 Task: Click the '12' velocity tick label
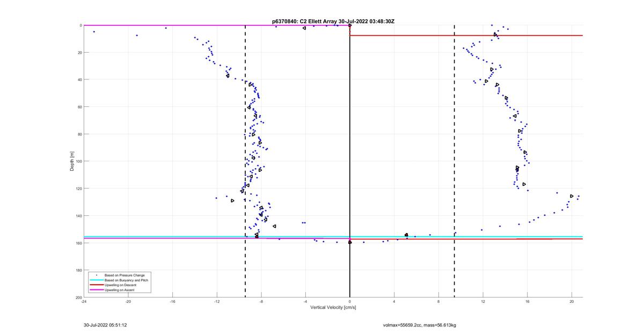pyautogui.click(x=483, y=301)
